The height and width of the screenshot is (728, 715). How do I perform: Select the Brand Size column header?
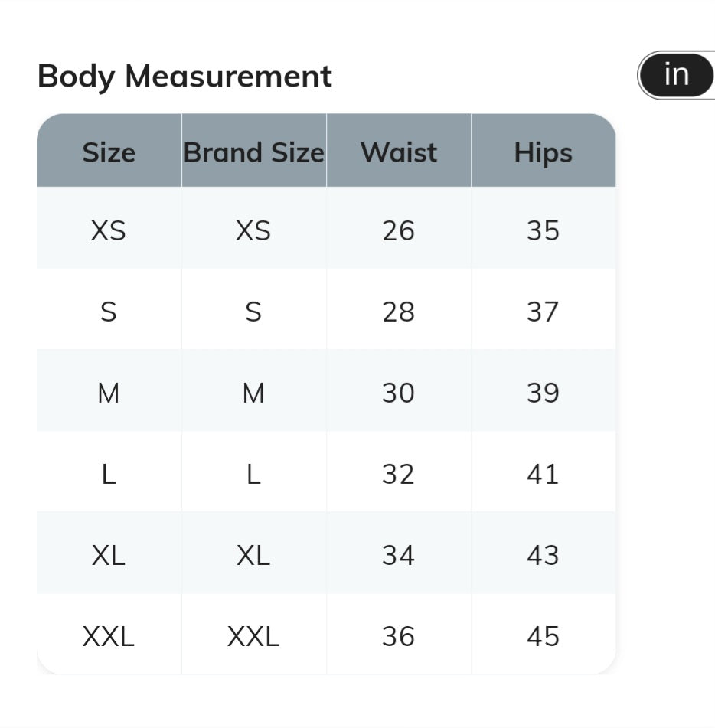tap(253, 152)
